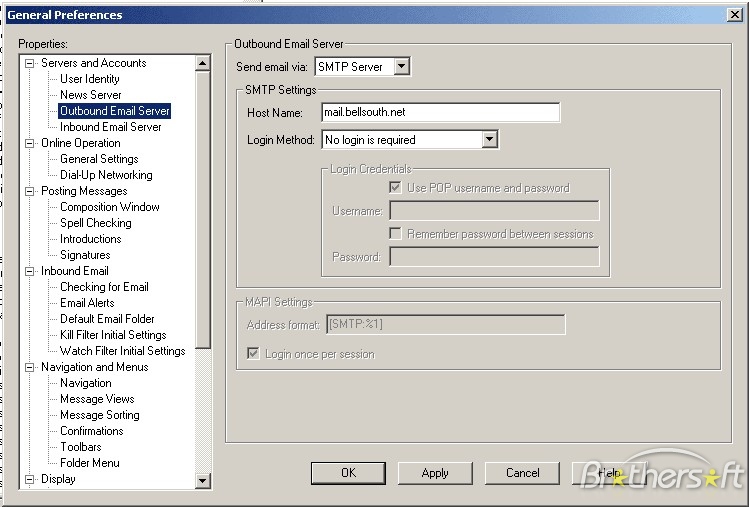Select the Navigation and Menus label

pos(95,367)
